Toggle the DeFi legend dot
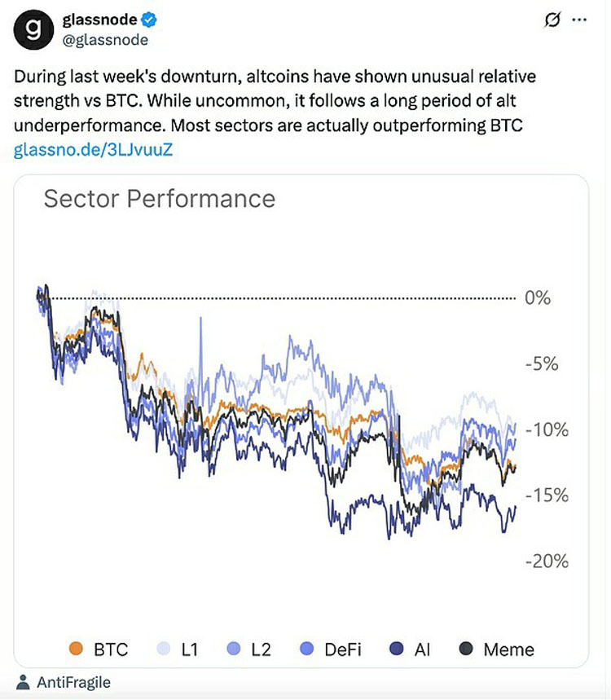The width and height of the screenshot is (611, 700). pyautogui.click(x=307, y=648)
